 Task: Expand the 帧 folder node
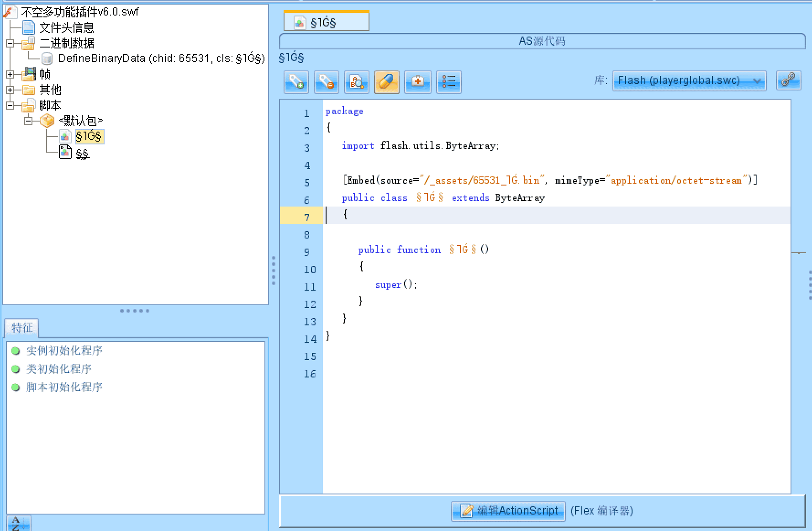point(10,74)
